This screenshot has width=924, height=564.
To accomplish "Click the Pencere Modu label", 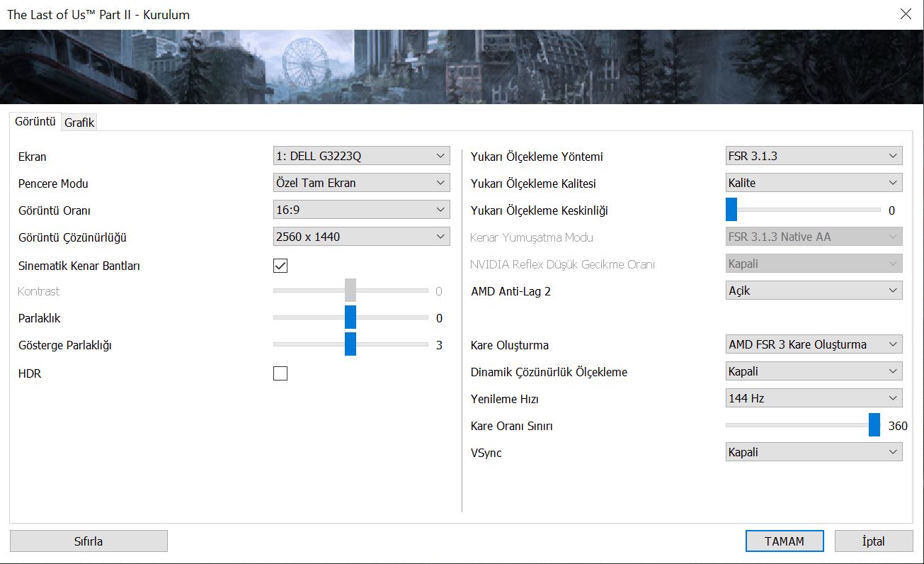I will pyautogui.click(x=53, y=184).
